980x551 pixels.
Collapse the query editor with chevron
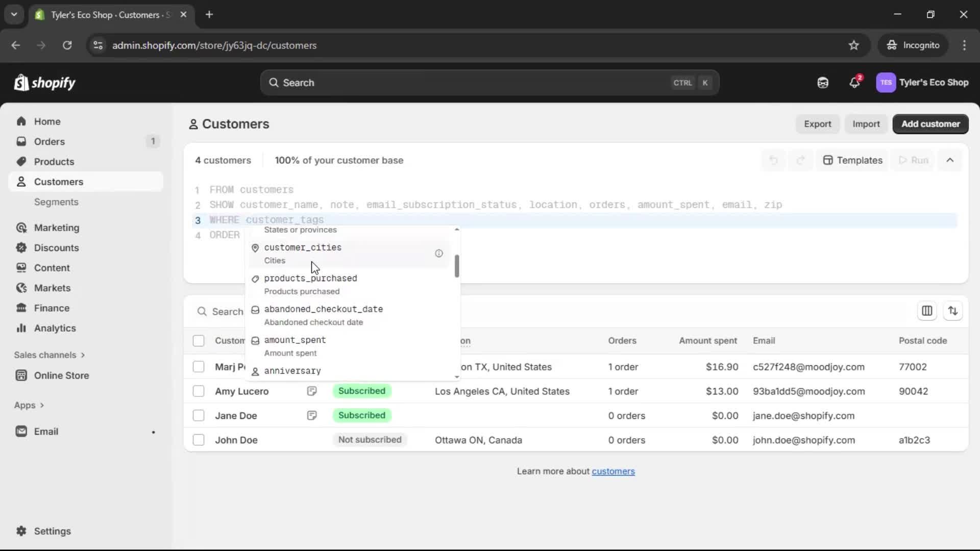point(950,160)
